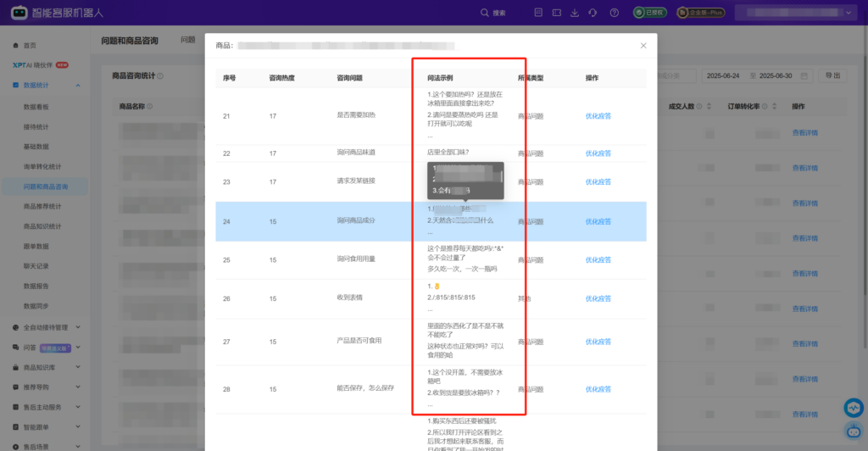Open 跟单数据 in the sidebar
This screenshot has width=868, height=451.
(x=36, y=246)
